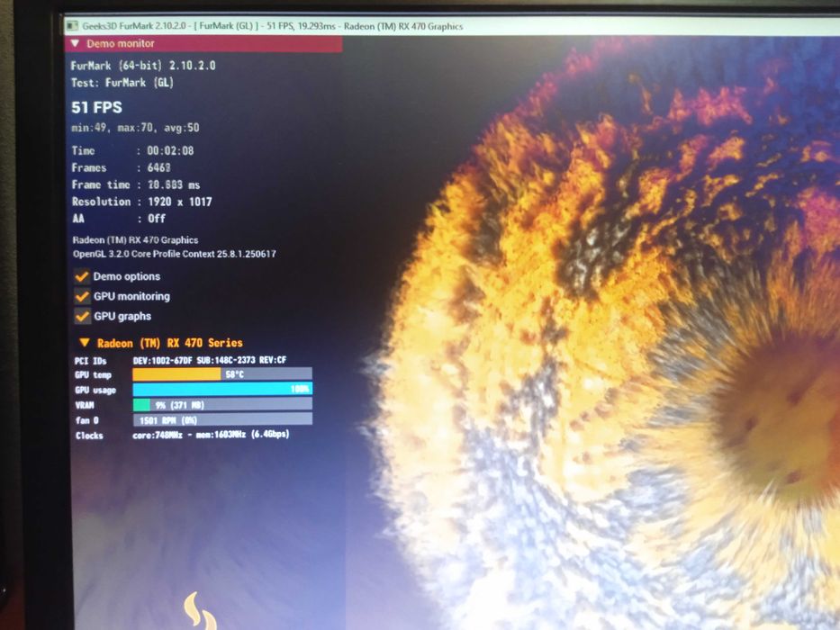Click the OpenGL 3.2.0 Core Profile Context line
Viewport: 840px width, 630px height.
click(175, 254)
